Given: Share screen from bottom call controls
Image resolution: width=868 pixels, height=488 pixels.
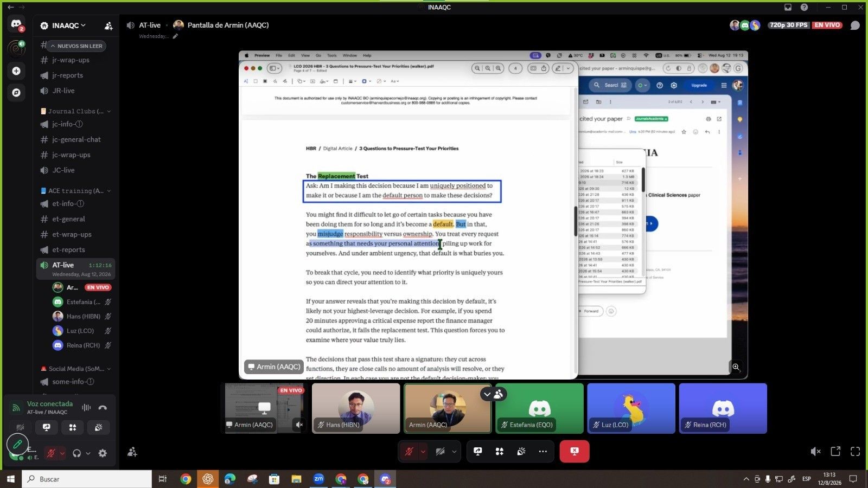Looking at the screenshot, I should click(478, 451).
